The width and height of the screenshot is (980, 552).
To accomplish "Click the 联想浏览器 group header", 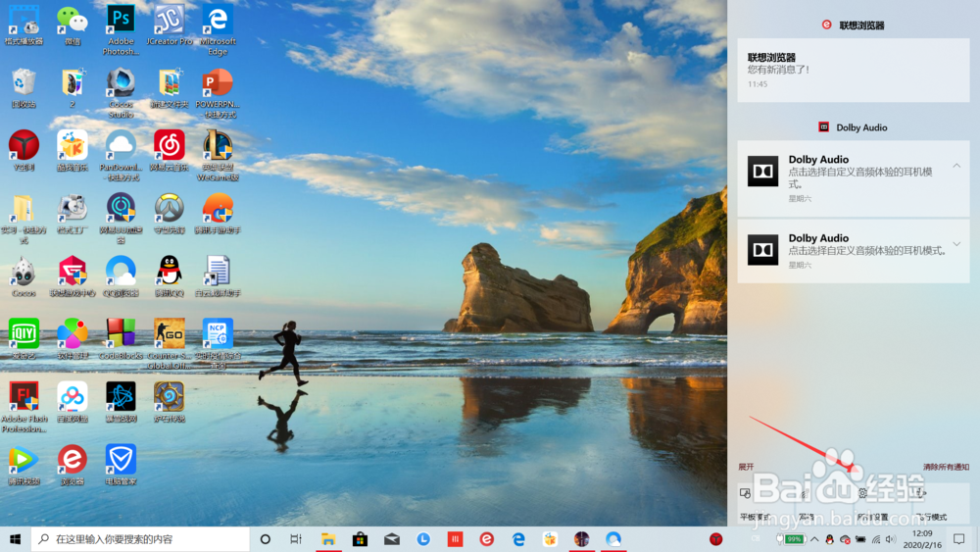I will tap(854, 25).
